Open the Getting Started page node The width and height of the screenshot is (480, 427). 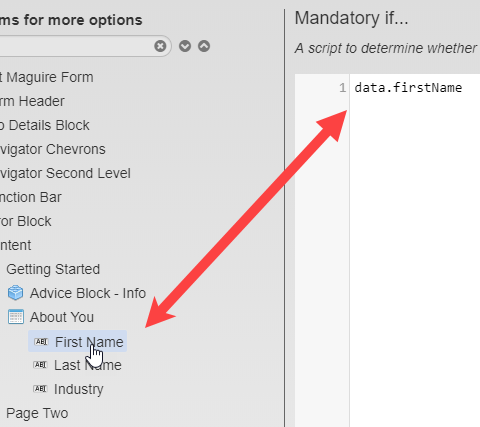point(53,269)
